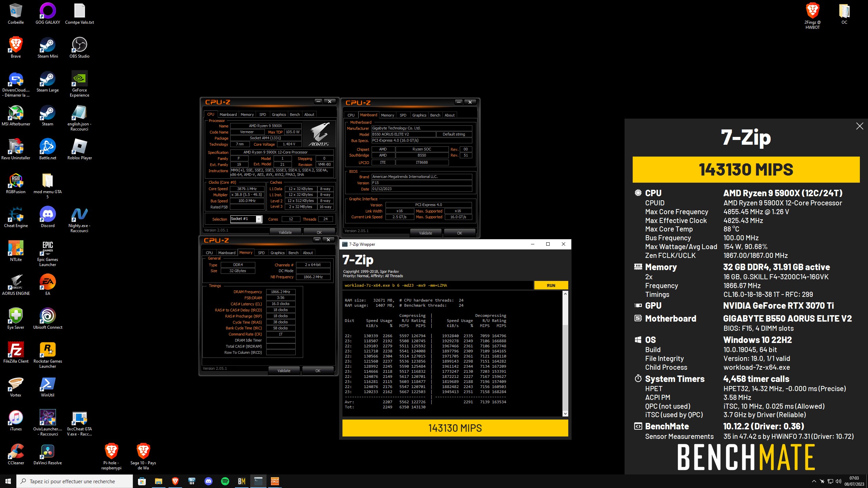Launch WinUtil desktop shortcut
Image resolution: width=868 pixels, height=488 pixels.
[x=48, y=386]
